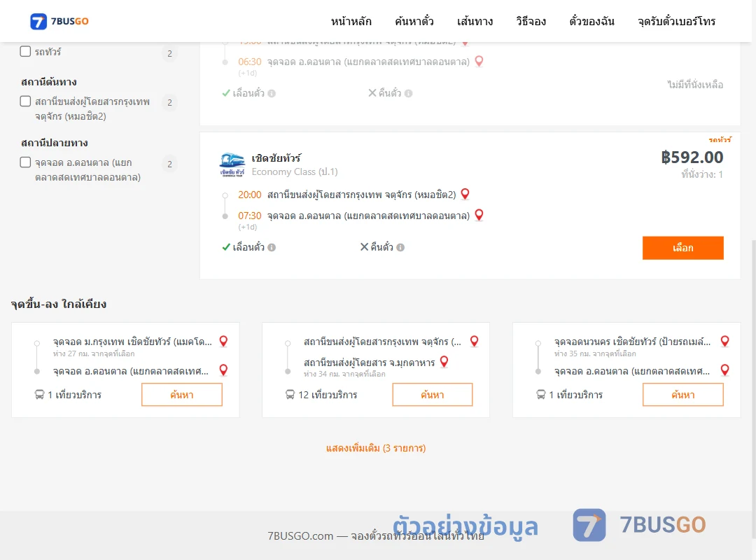Click แสดงเพิ่มเติม (3 รายการ) link
756x560 pixels.
pyautogui.click(x=376, y=448)
